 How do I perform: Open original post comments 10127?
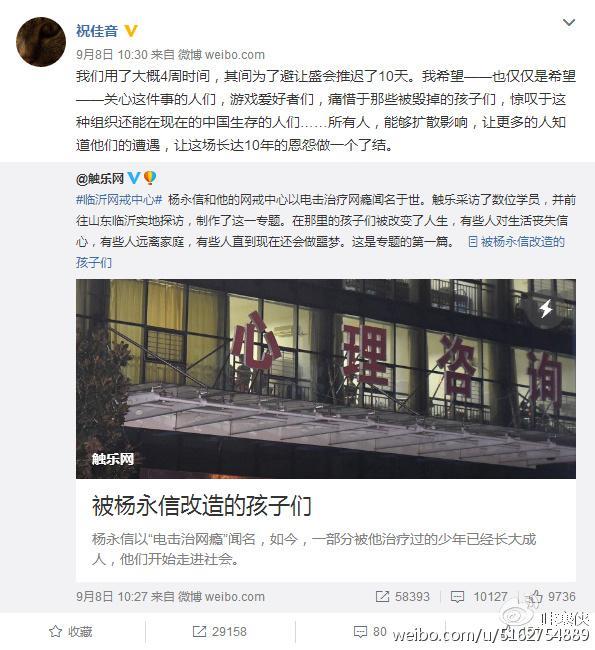tap(479, 597)
